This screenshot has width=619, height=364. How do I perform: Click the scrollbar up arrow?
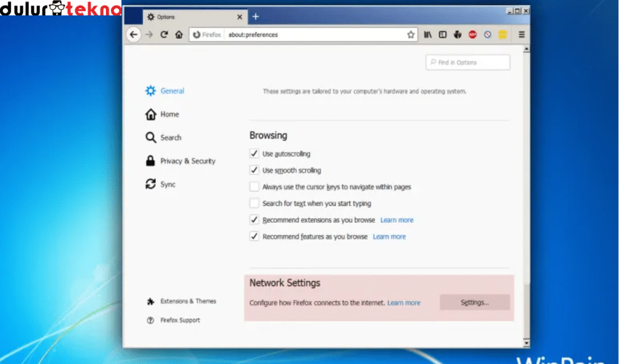(527, 49)
